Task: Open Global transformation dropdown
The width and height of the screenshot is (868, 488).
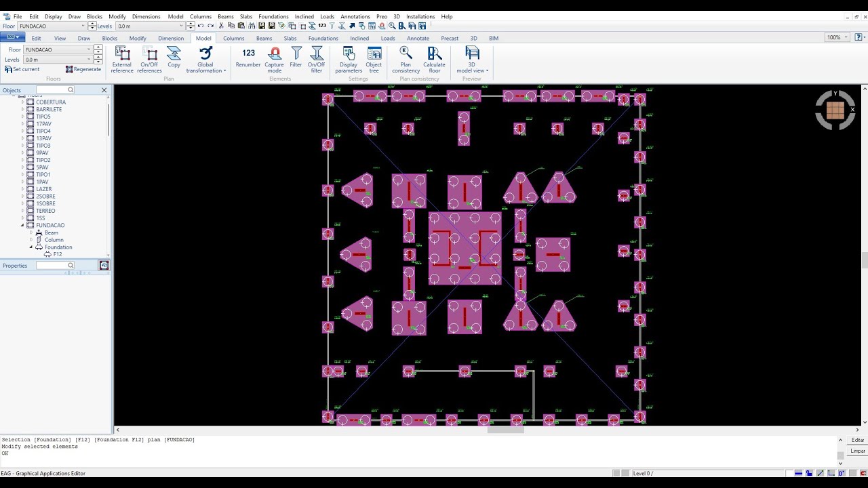Action: (206, 60)
